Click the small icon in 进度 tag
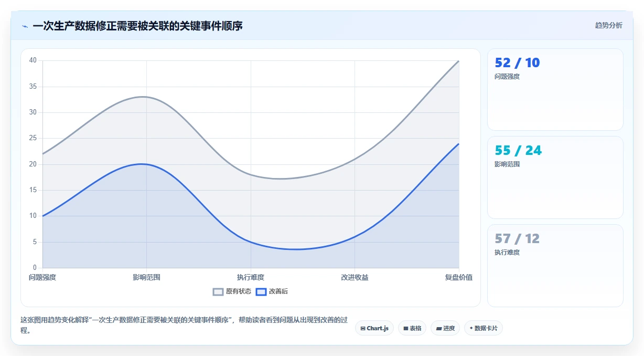Screen dimensions: 644x356 point(438,328)
